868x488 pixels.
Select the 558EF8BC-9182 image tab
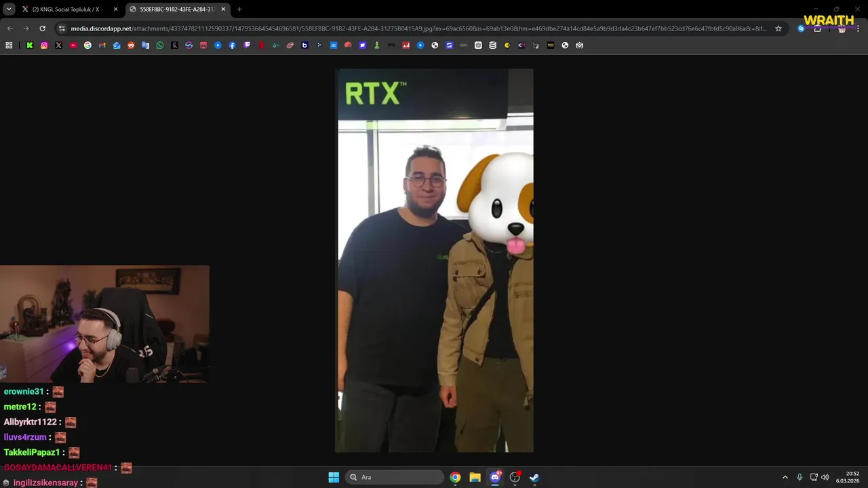click(x=178, y=9)
